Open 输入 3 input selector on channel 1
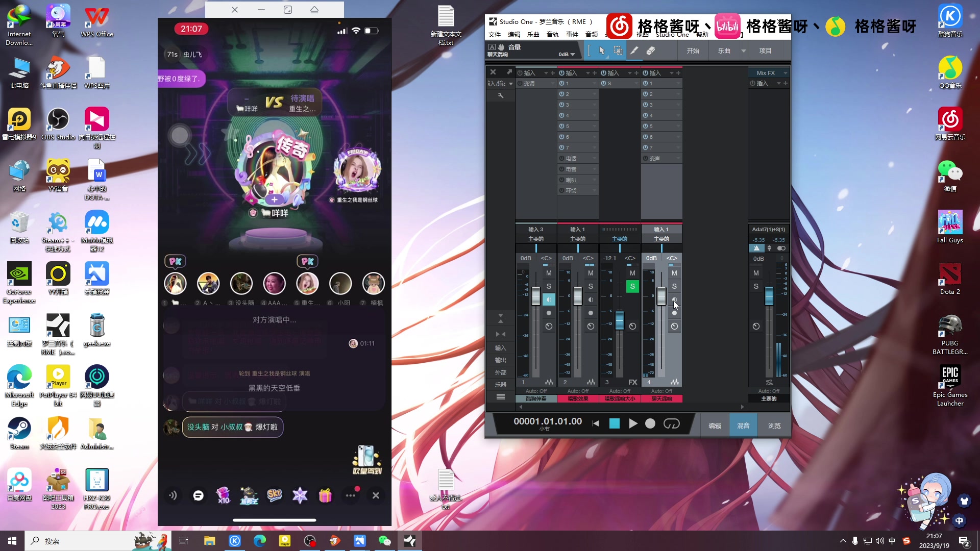This screenshot has height=551, width=980. click(536, 229)
